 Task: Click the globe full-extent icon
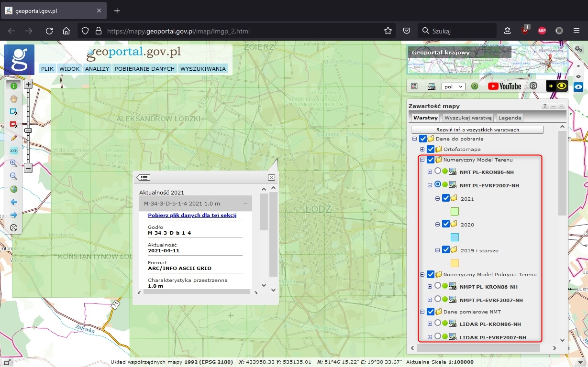[x=13, y=189]
